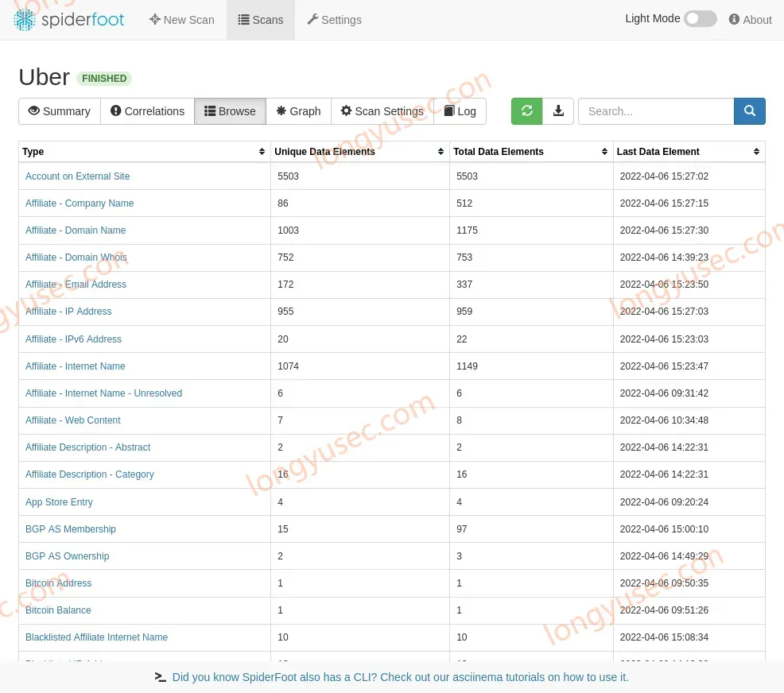Click unique value 172
Viewport: 784px width, 693px height.
click(x=285, y=285)
